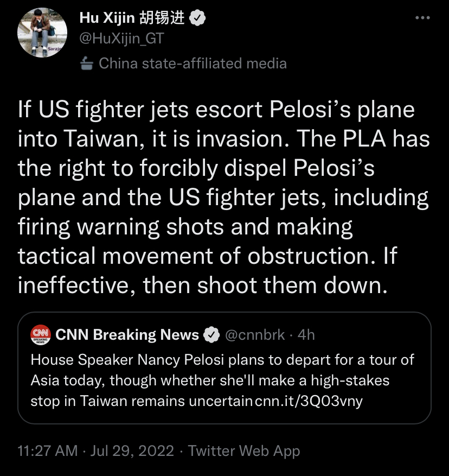Click the CNN verified checkmark badge
The image size is (449, 476).
[x=211, y=335]
